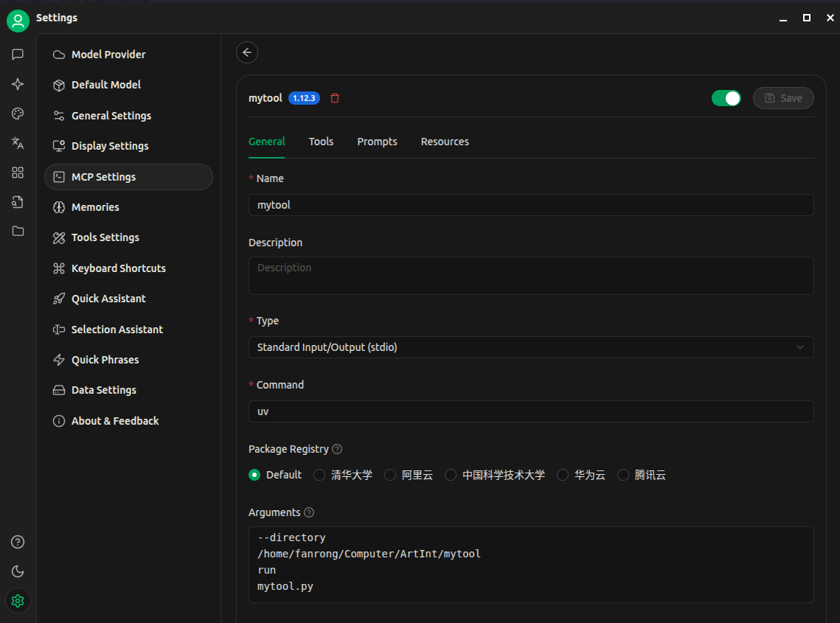Disable the mytool server toggle switch
840x623 pixels.
point(726,98)
